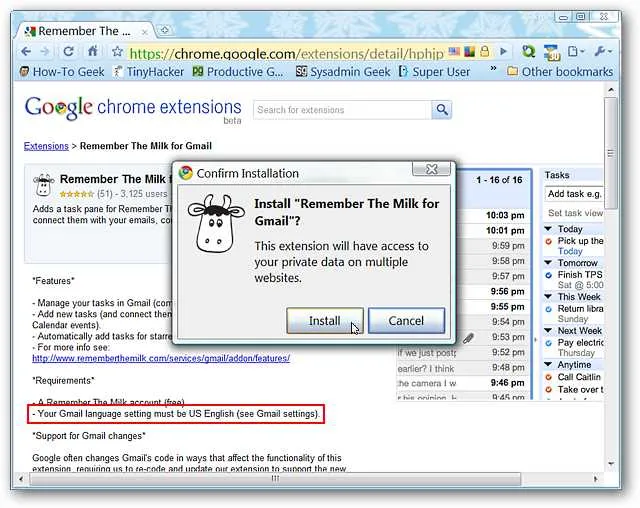
Task: Open the wrench tools menu
Action: click(603, 51)
